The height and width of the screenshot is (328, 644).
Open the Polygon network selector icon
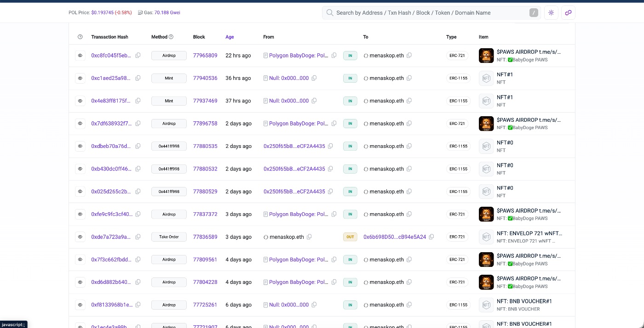568,13
